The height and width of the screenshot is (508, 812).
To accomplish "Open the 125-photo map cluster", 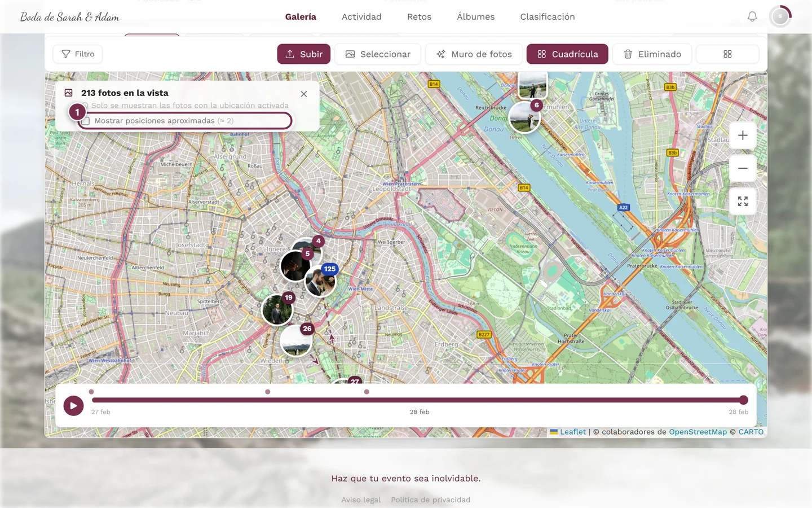I will (x=321, y=281).
